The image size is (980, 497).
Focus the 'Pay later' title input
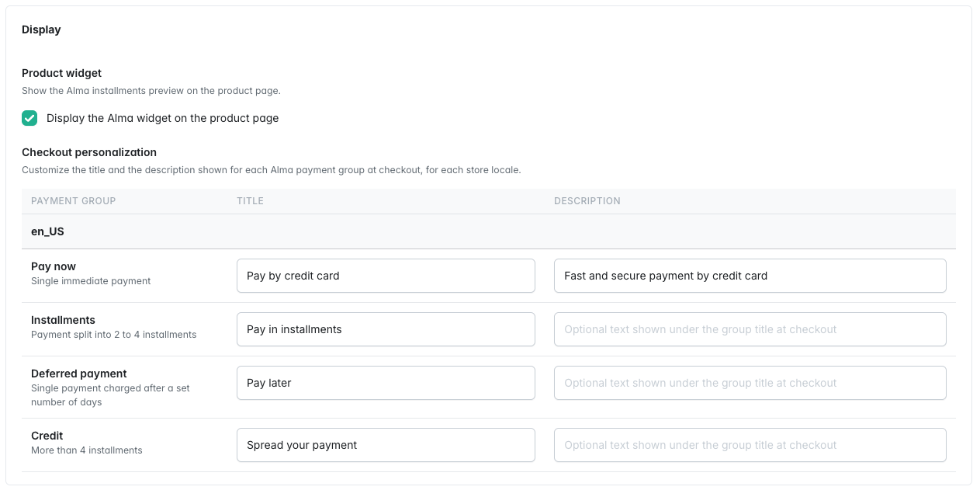click(x=386, y=383)
